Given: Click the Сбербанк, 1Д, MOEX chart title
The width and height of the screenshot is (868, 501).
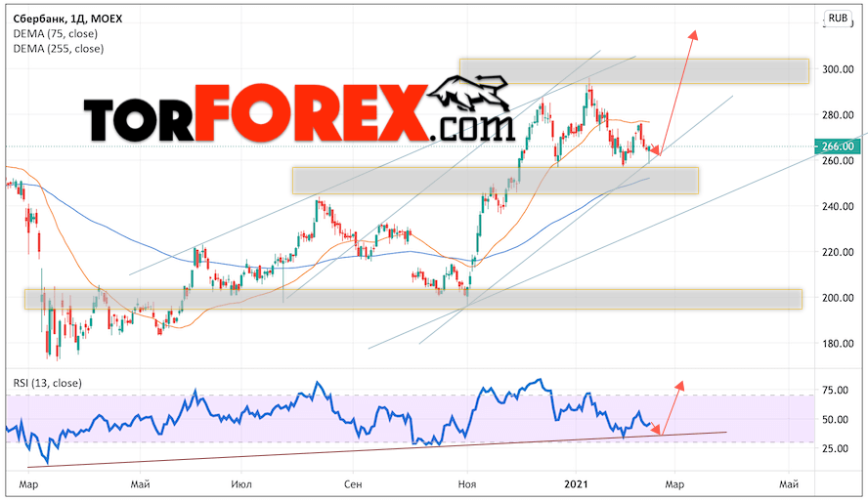Looking at the screenshot, I should click(x=67, y=19).
